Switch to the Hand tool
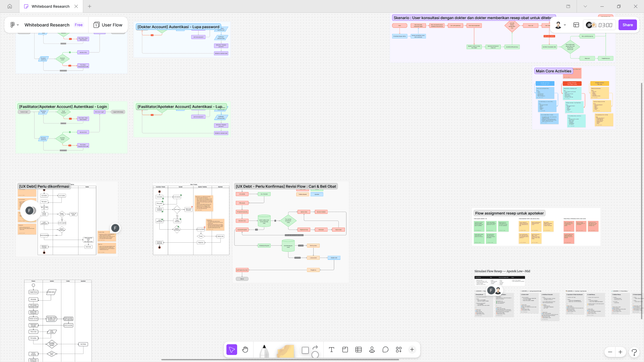This screenshot has width=644, height=362. coord(245,350)
